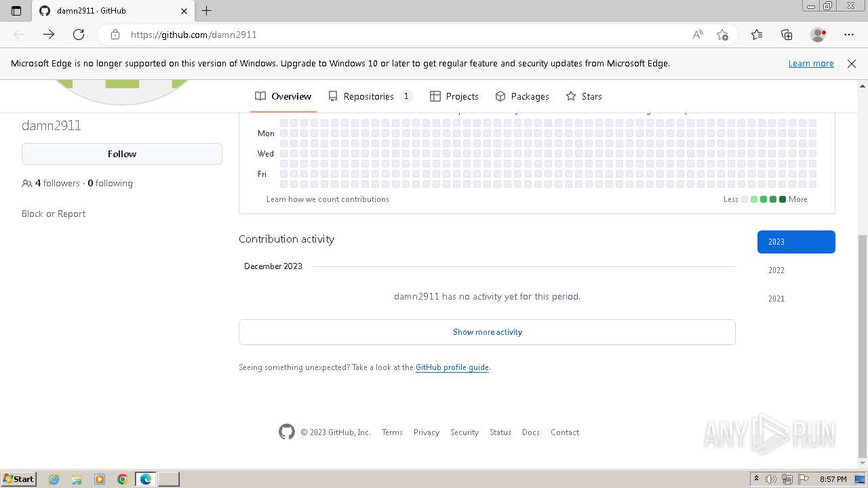Click the network icon in system tray

(787, 479)
